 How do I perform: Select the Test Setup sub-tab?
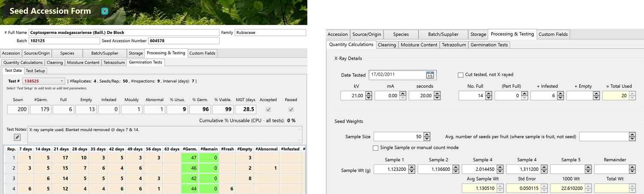pyautogui.click(x=35, y=71)
